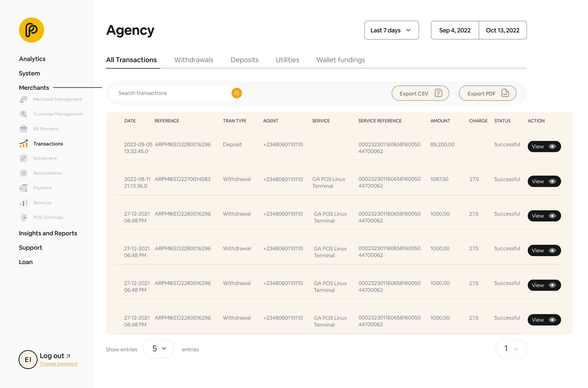This screenshot has width=588, height=388.
Task: Select Merchants menu
Action: (x=34, y=88)
